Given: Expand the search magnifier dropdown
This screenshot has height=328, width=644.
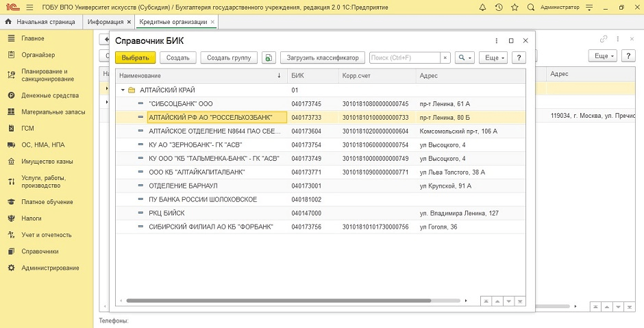Looking at the screenshot, I should tap(465, 58).
